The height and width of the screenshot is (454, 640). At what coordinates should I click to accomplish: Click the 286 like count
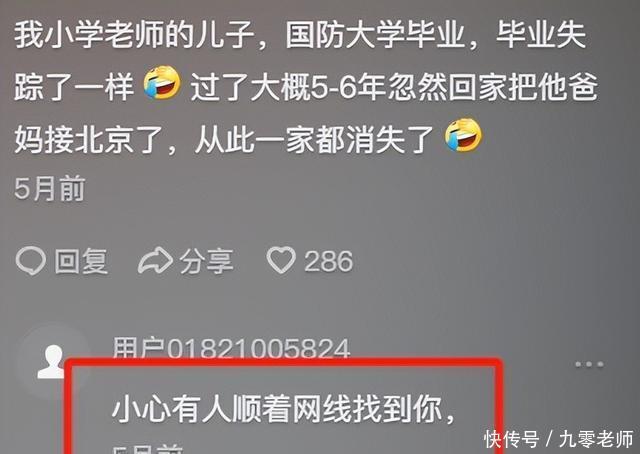pos(329,261)
